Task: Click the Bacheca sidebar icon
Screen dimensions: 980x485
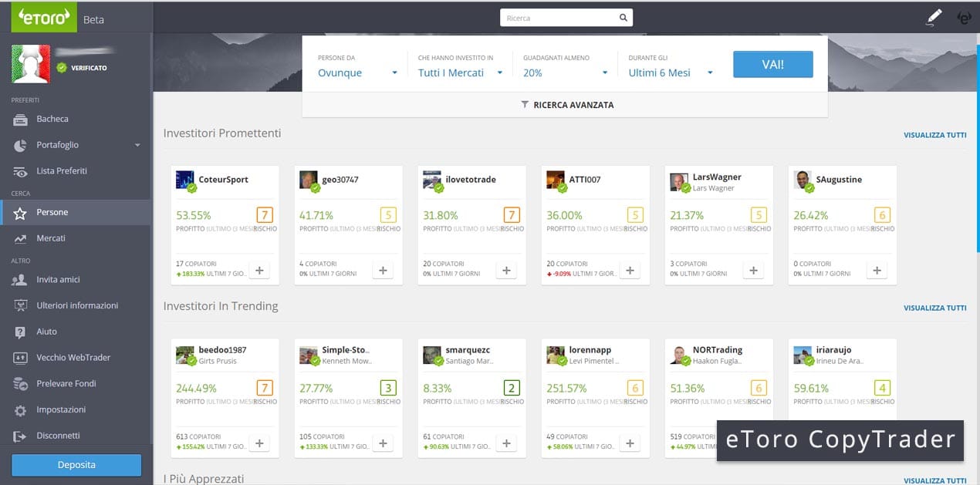Action: point(21,119)
